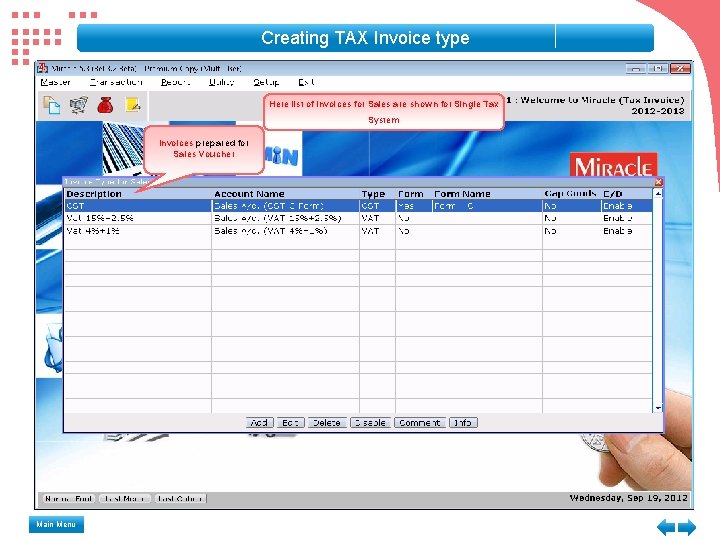Screen dimensions: 720x540
Task: Open the Master menu
Action: [56, 82]
